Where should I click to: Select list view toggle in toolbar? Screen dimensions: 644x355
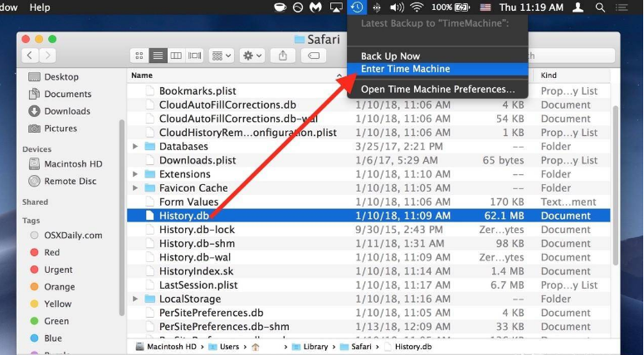pos(159,56)
